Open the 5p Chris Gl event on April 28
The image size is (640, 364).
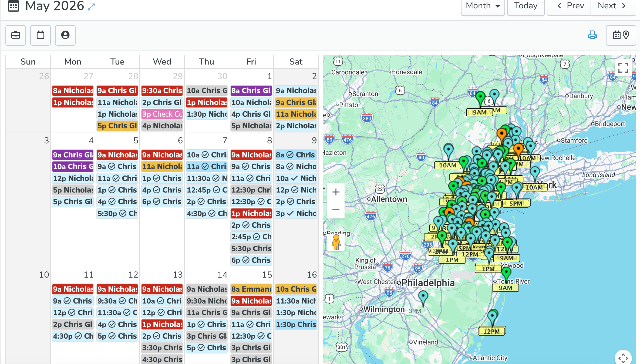[117, 126]
